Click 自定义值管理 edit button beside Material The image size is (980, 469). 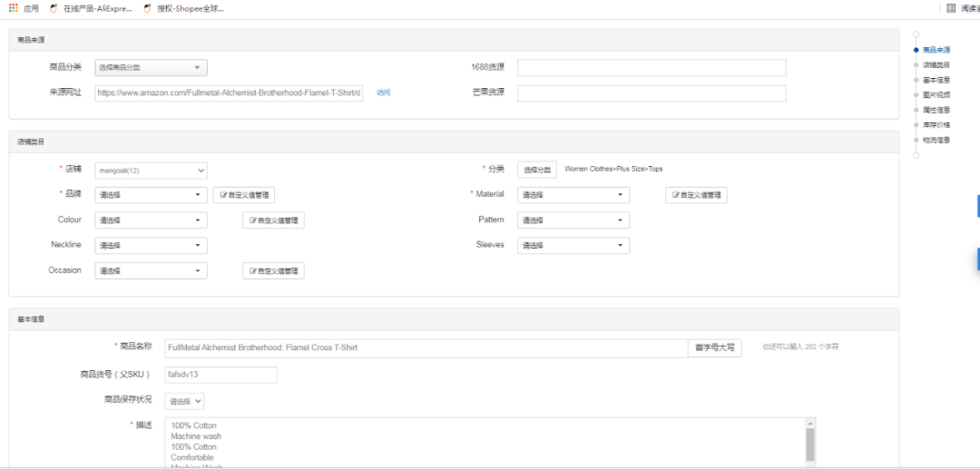[695, 195]
